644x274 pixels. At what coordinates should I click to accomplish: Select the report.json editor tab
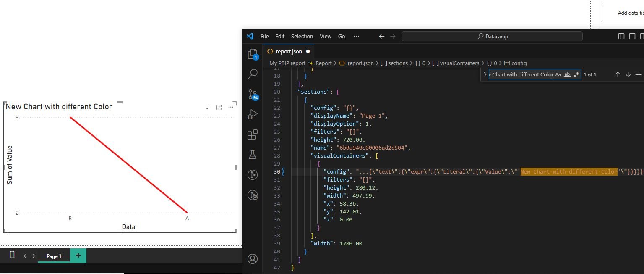pos(288,51)
